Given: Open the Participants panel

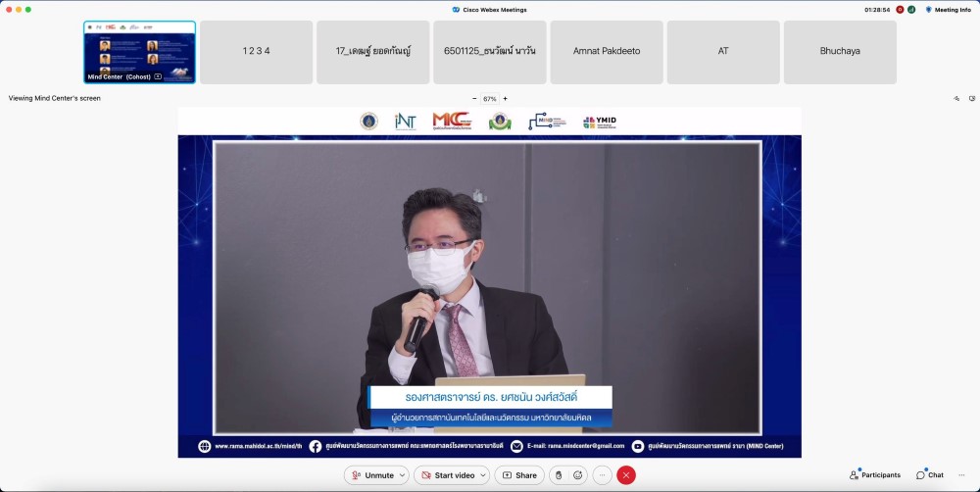Looking at the screenshot, I should [x=875, y=475].
